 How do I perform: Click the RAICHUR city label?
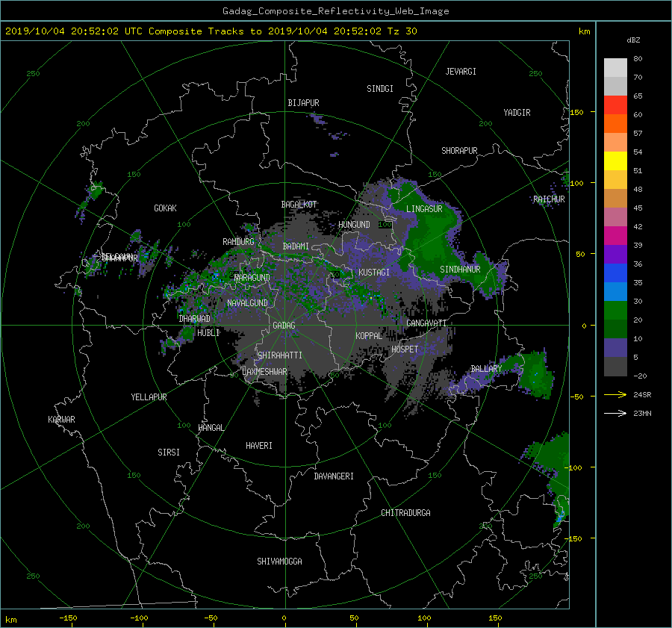tap(549, 199)
